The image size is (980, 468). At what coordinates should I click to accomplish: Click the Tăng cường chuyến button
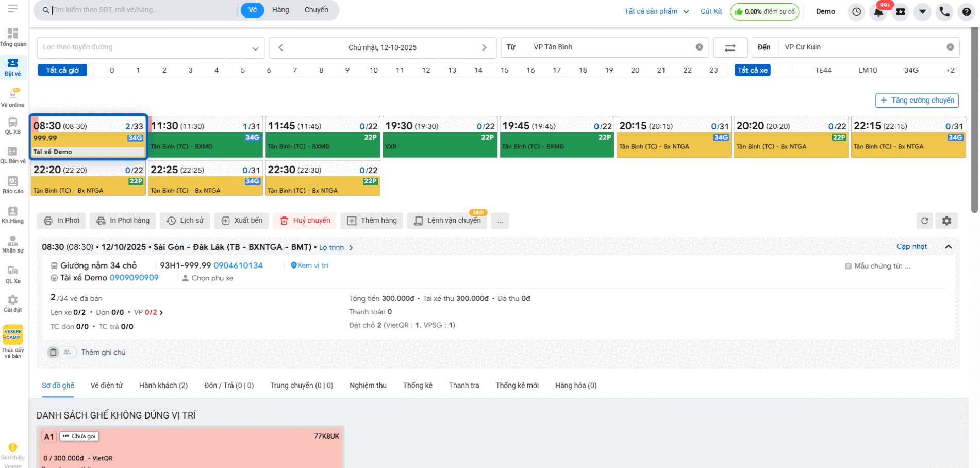[917, 101]
